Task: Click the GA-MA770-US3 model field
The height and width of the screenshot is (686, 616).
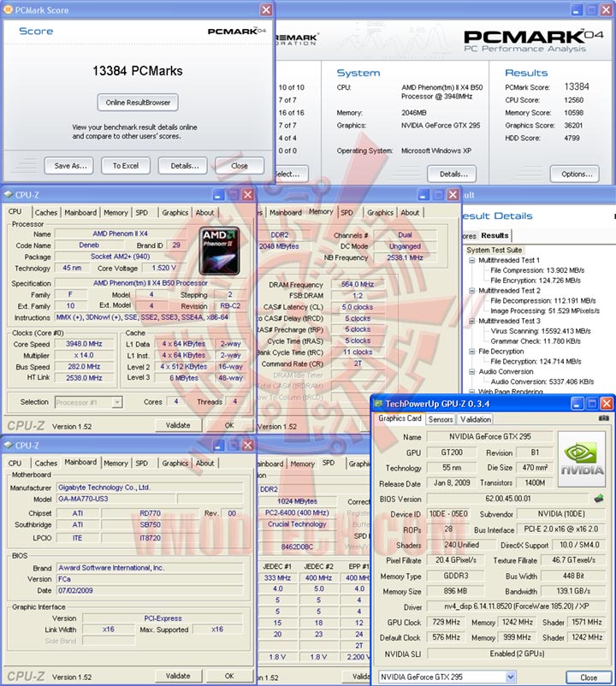Action: pos(116,499)
